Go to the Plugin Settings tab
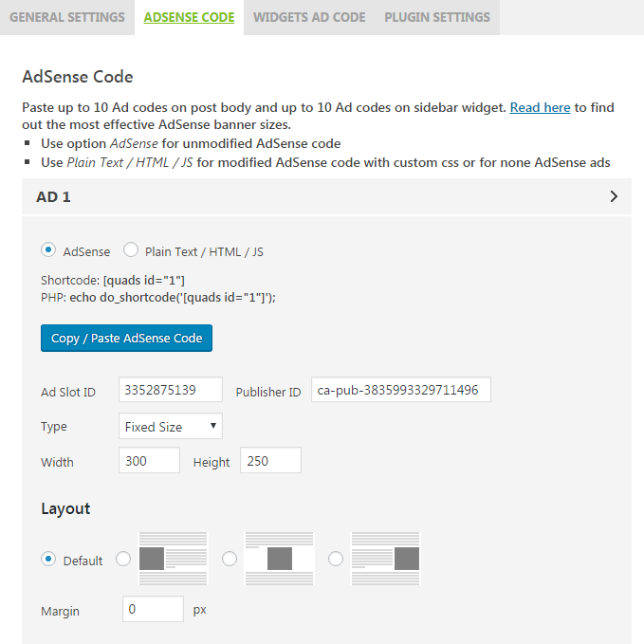The height and width of the screenshot is (644, 644). point(437,17)
